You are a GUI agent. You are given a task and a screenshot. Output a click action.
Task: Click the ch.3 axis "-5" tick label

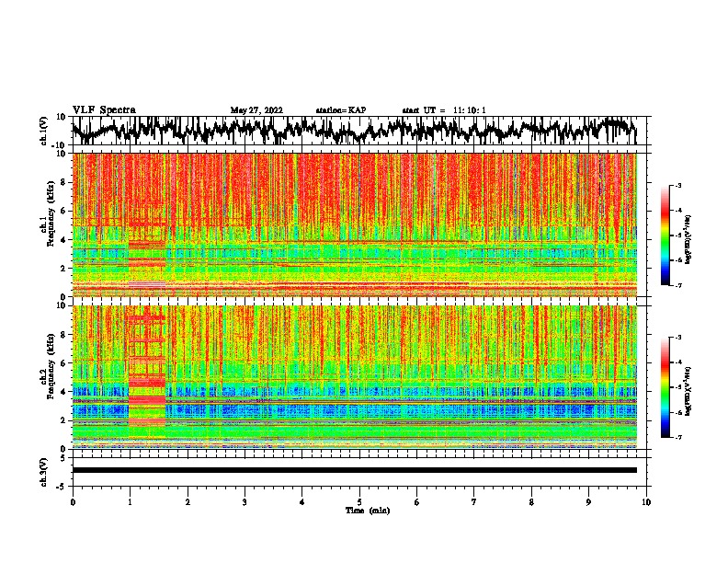(x=63, y=487)
